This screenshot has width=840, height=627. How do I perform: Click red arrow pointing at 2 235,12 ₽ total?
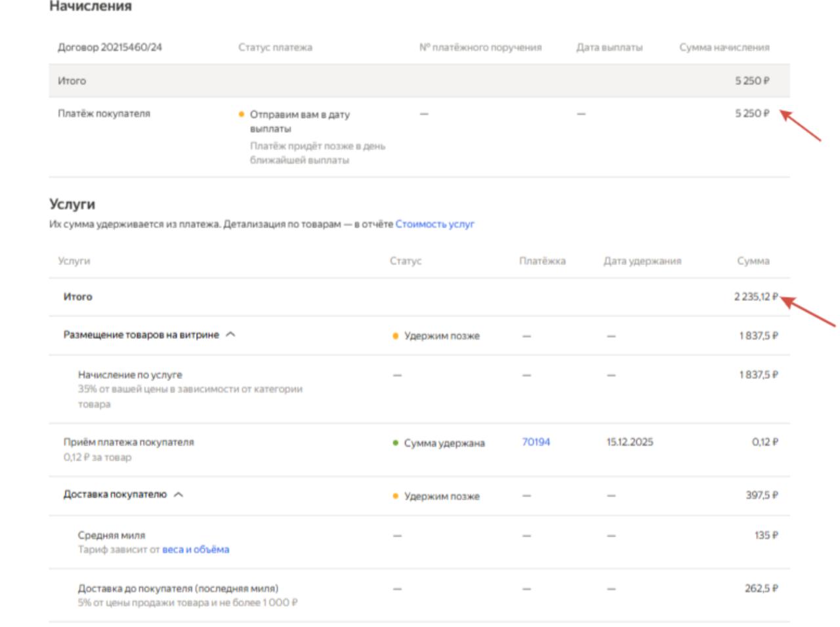808,312
